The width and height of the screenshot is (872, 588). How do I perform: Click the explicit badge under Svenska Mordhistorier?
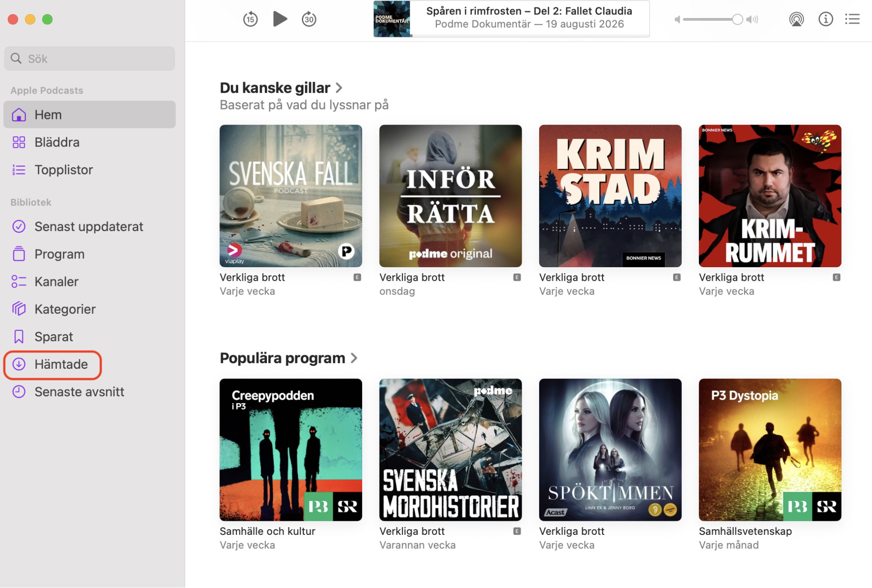coord(517,531)
